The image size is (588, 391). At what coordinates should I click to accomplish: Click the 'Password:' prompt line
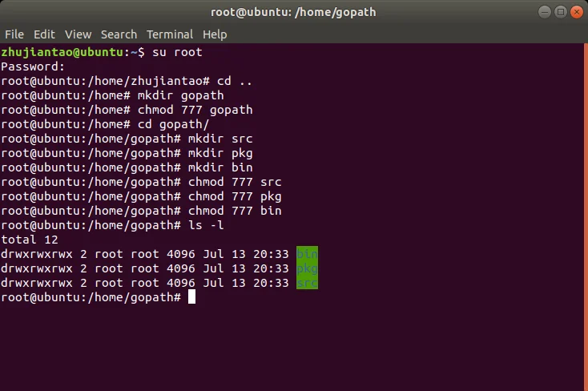pyautogui.click(x=33, y=67)
